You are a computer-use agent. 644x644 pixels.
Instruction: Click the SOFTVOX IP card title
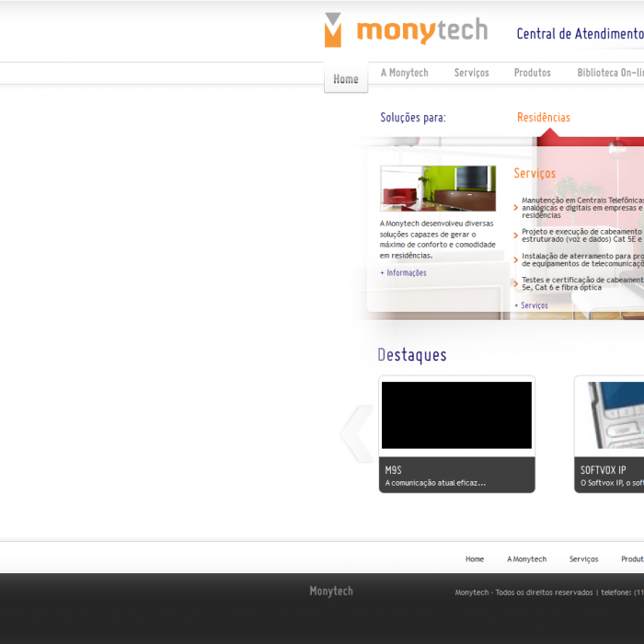[603, 470]
